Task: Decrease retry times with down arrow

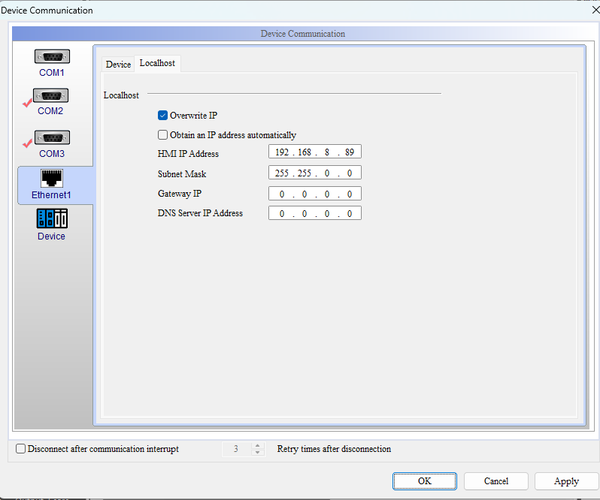Action: coord(257,453)
